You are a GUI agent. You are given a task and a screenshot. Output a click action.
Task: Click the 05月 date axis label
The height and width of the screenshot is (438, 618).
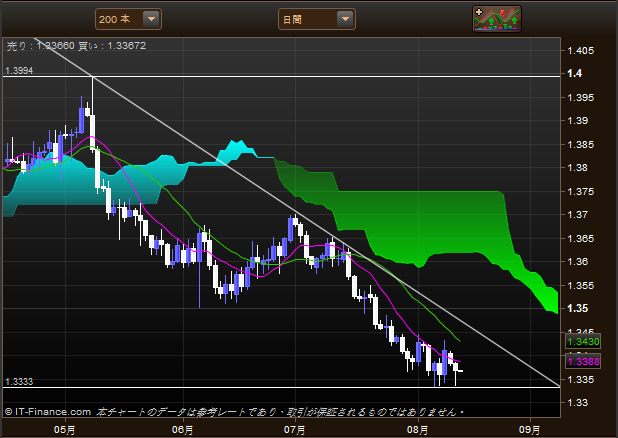click(65, 429)
